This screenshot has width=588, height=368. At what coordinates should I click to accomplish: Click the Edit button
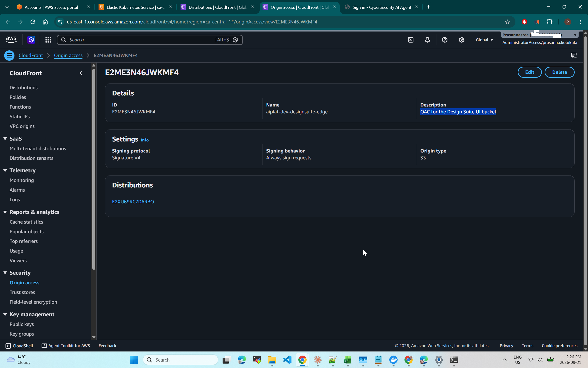tap(529, 72)
